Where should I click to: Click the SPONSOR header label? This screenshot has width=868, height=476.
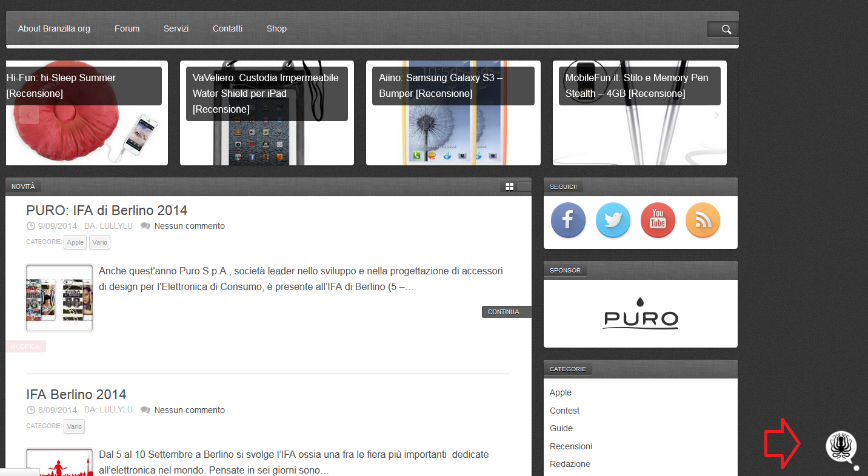click(x=565, y=270)
